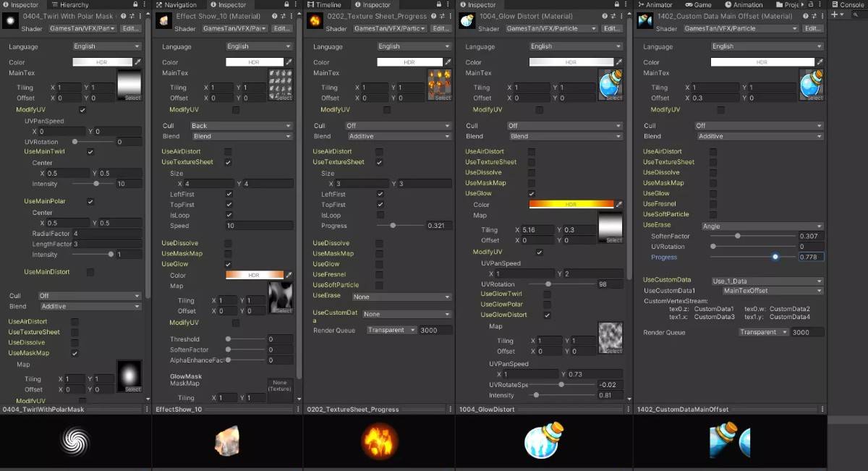Switch to the Hierarchy tab

[71, 5]
